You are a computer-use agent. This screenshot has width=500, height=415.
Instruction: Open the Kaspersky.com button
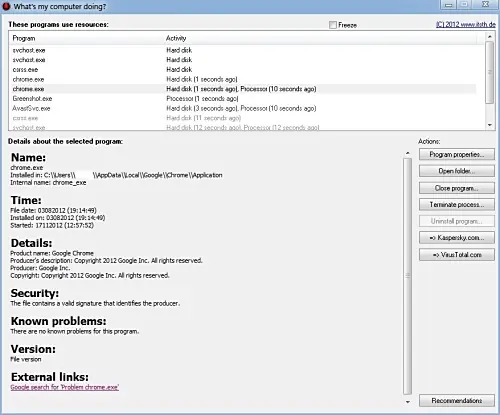(457, 238)
